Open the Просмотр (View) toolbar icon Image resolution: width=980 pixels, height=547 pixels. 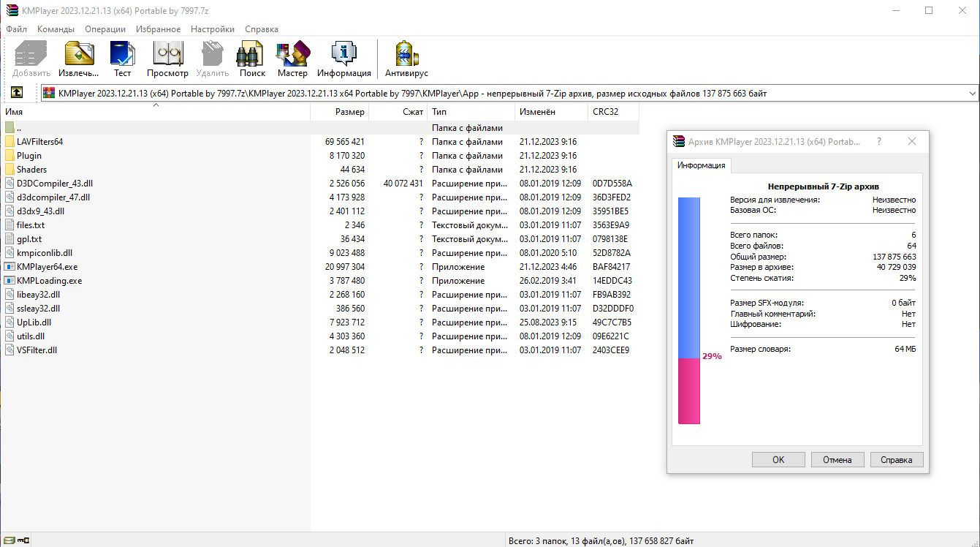167,54
